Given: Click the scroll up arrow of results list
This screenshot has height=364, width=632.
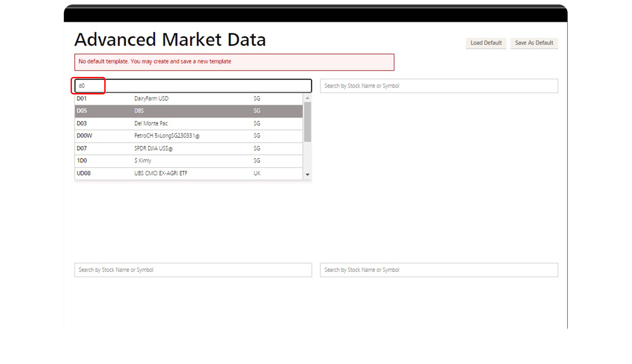Looking at the screenshot, I should (307, 98).
